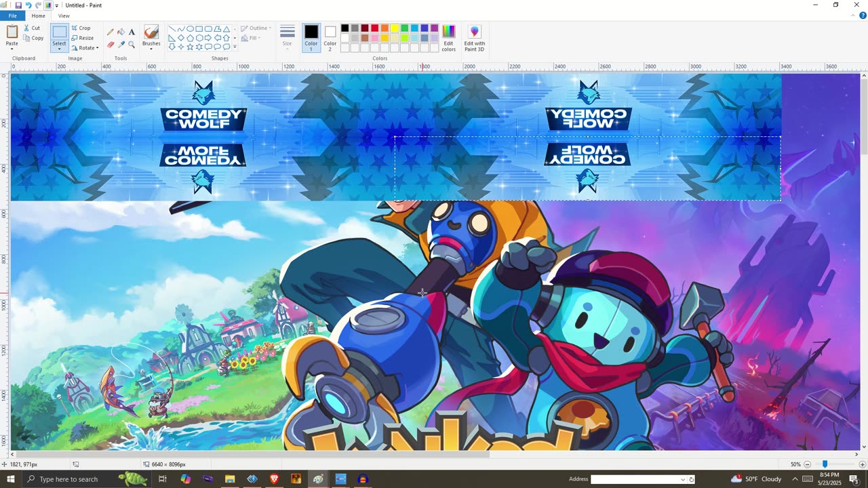The height and width of the screenshot is (488, 868).
Task: Click the Brushes tool icon
Action: 151,32
